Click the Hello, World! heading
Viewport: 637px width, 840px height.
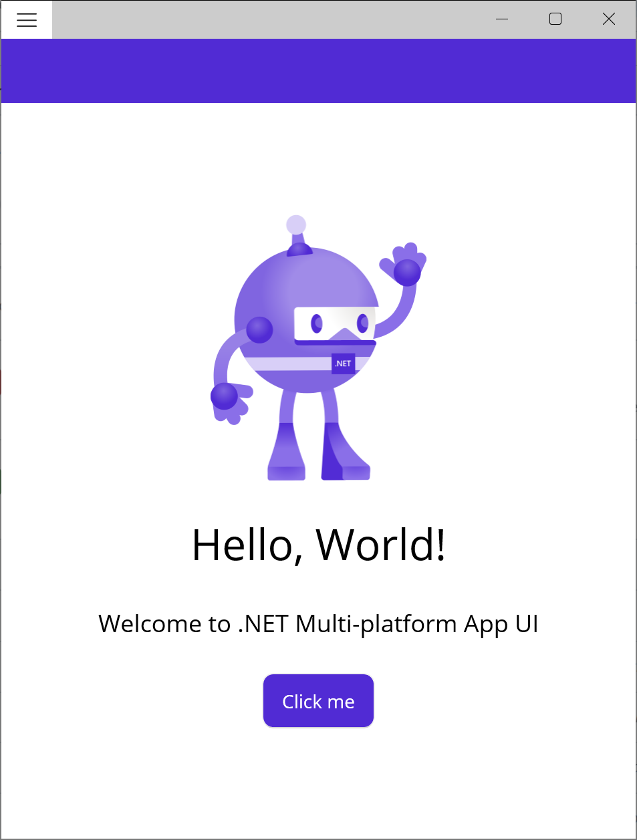318,546
